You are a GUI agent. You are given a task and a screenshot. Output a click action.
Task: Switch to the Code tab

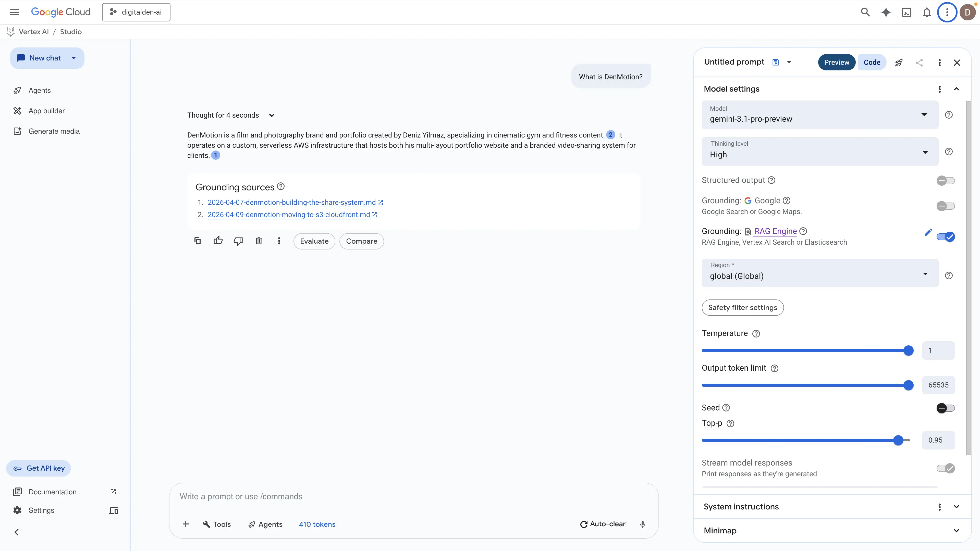872,62
